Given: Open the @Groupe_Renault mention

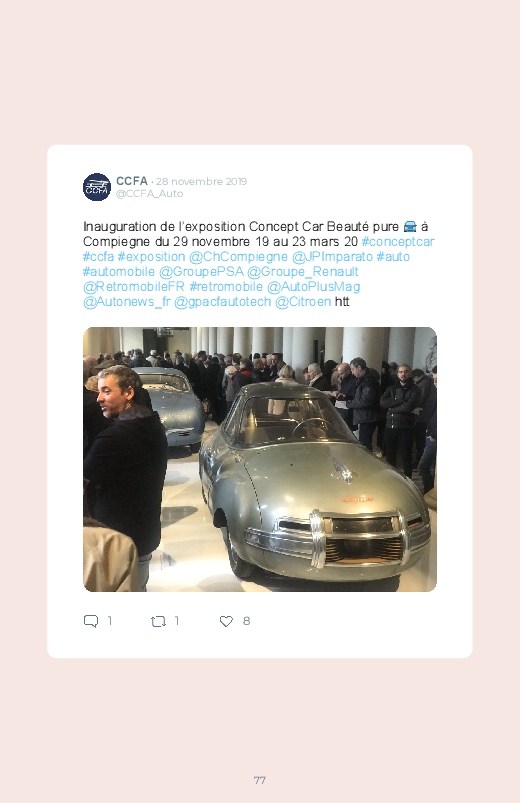Looking at the screenshot, I should [x=303, y=271].
